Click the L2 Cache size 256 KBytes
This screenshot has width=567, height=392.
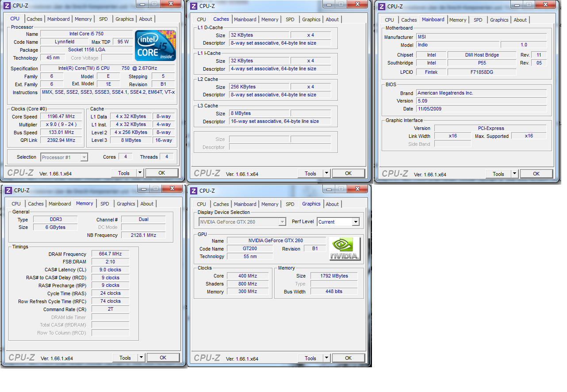click(x=259, y=87)
